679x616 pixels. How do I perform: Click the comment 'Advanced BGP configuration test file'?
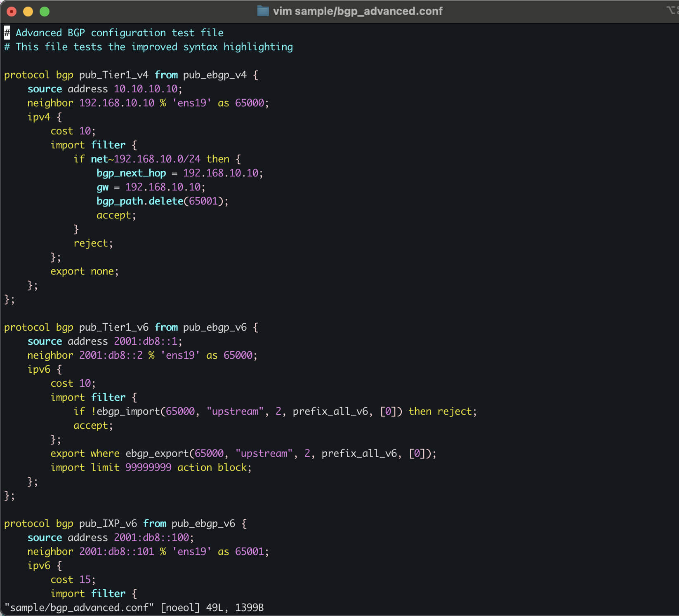coord(120,33)
